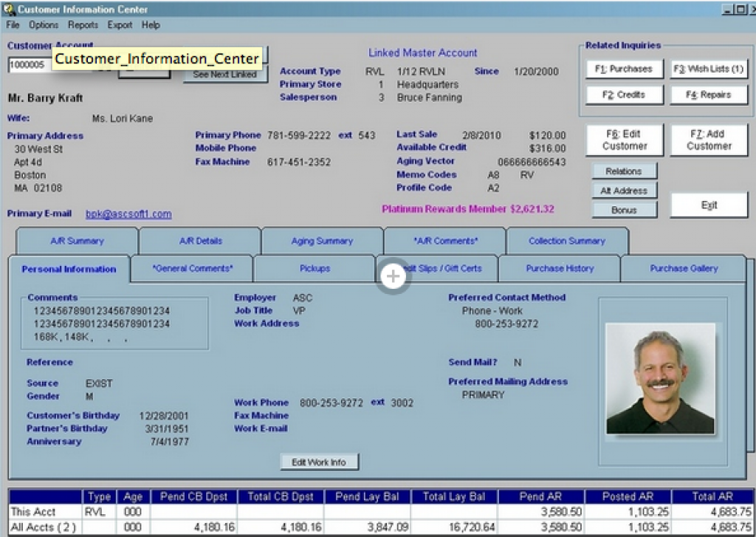The height and width of the screenshot is (537, 756).
Task: Open the Alt Address panel
Action: [624, 190]
